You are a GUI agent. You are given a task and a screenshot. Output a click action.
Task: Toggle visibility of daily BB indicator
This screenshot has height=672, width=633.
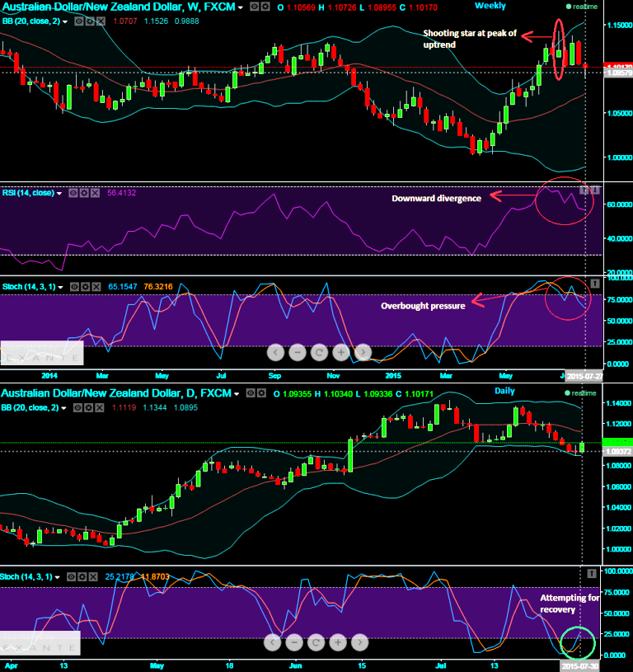click(x=77, y=407)
